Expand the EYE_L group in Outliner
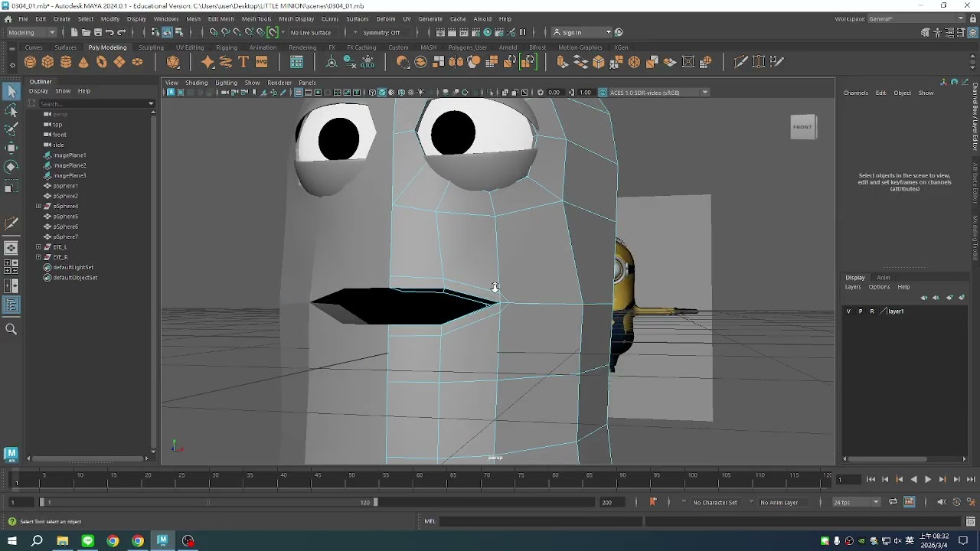The height and width of the screenshot is (551, 980). pos(38,247)
